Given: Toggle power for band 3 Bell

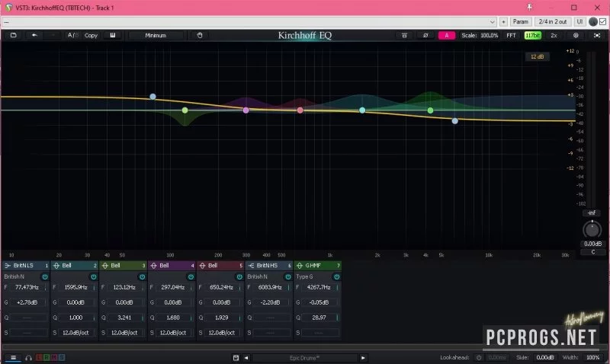Looking at the screenshot, I should [142, 277].
